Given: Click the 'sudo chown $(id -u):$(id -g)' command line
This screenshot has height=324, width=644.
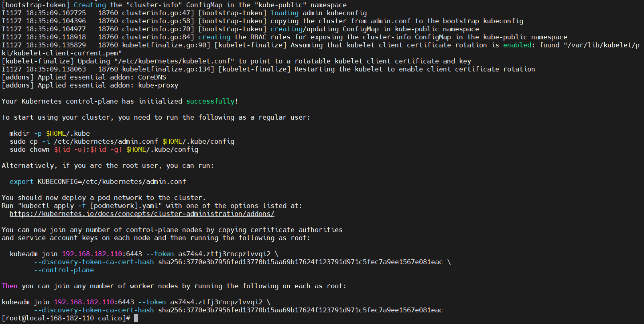Looking at the screenshot, I should click(104, 149).
